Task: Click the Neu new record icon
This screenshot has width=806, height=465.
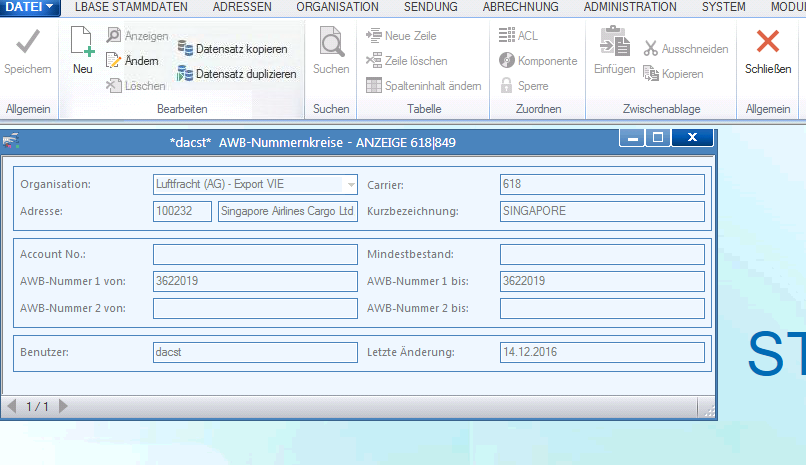Action: [82, 42]
